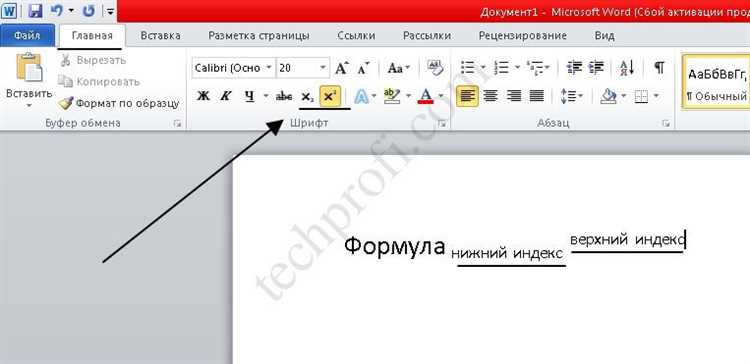Toggle the show paragraph marks ¶ icon
The width and height of the screenshot is (750, 364).
[660, 67]
